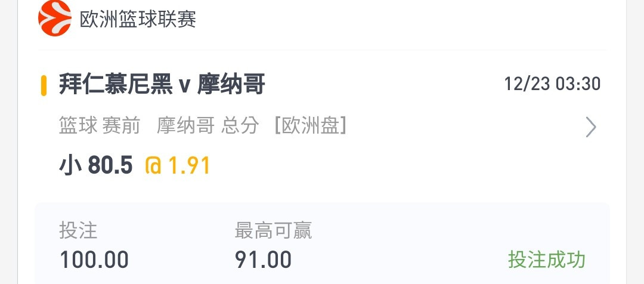Select the 小 80.5 bet selection
The image size is (644, 284).
click(95, 166)
